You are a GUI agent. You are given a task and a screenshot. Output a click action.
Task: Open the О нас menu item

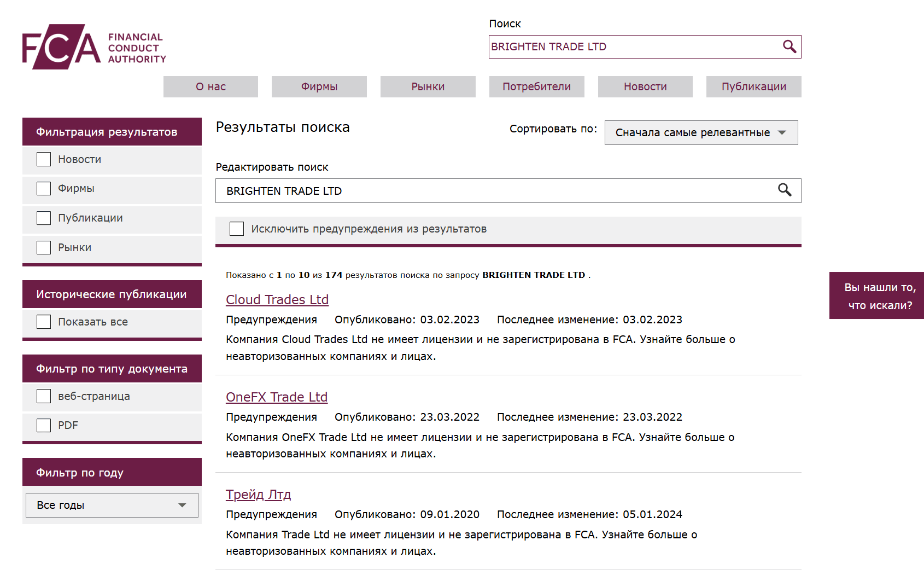coord(210,86)
